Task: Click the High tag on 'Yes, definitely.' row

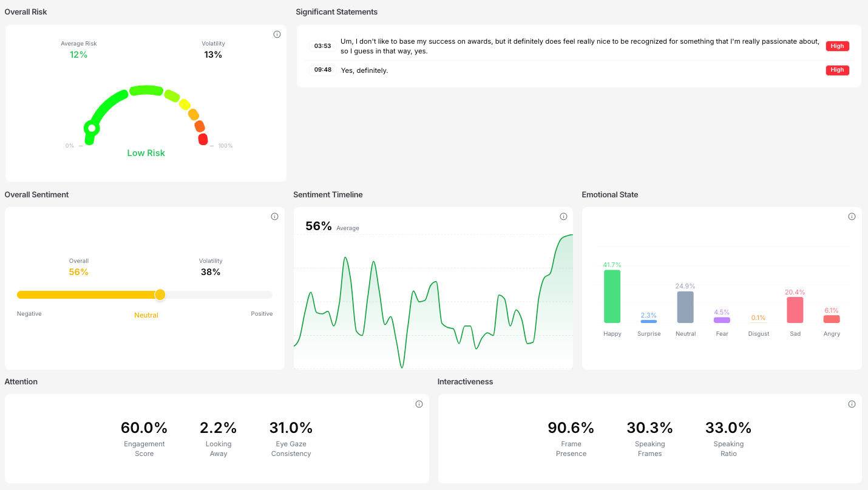Action: (x=837, y=70)
